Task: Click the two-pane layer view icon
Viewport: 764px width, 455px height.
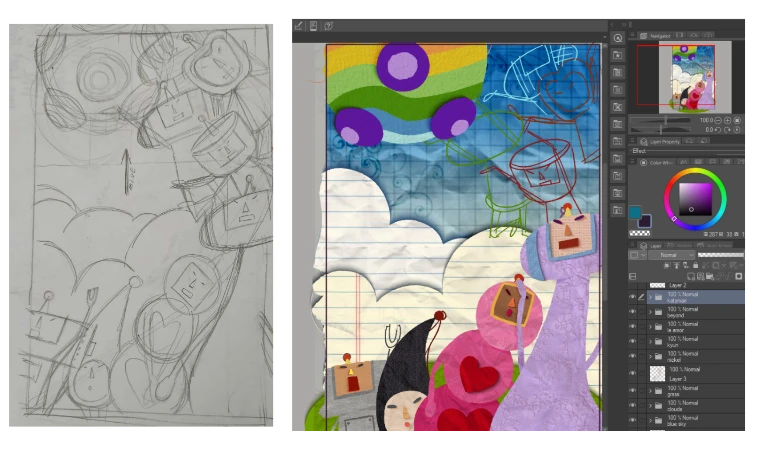Action: 632,276
